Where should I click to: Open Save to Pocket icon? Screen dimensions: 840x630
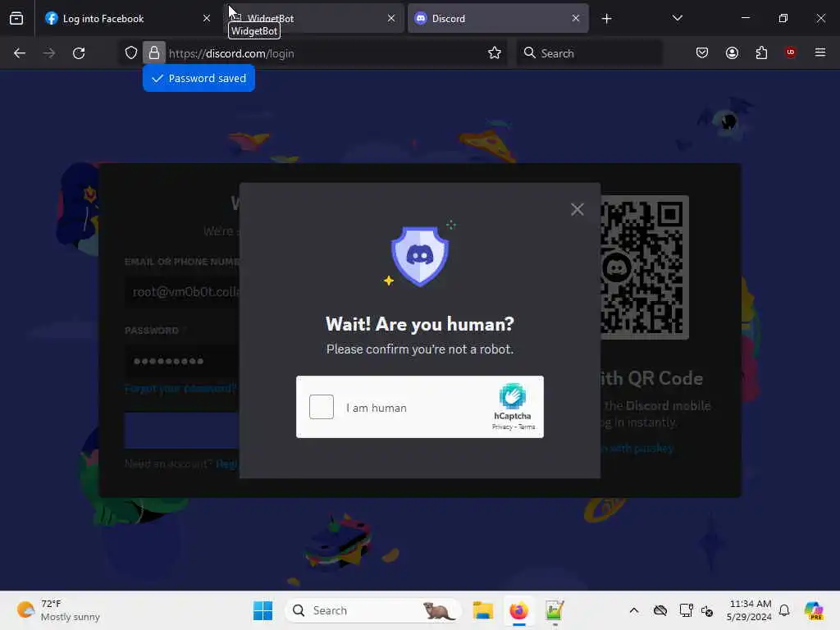tap(702, 52)
